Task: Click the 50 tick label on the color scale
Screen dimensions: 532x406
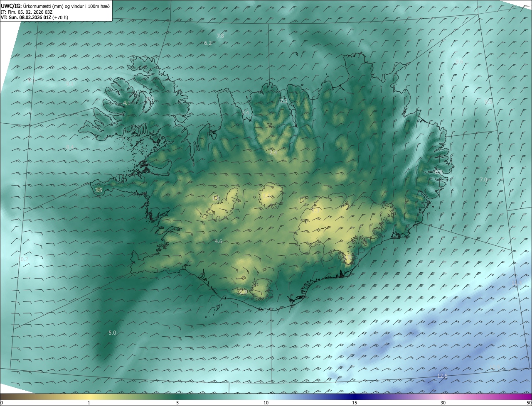Action: click(x=529, y=403)
